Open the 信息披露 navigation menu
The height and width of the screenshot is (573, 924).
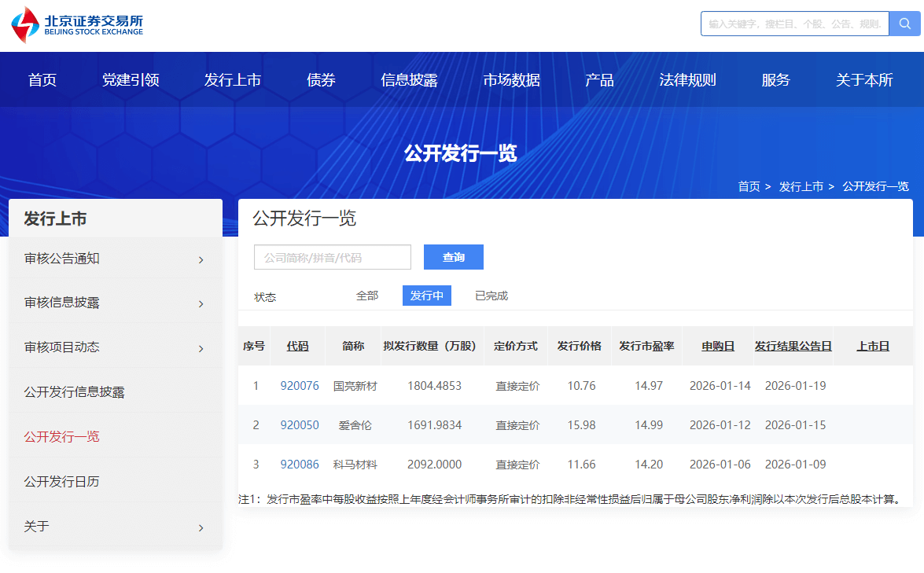[409, 79]
